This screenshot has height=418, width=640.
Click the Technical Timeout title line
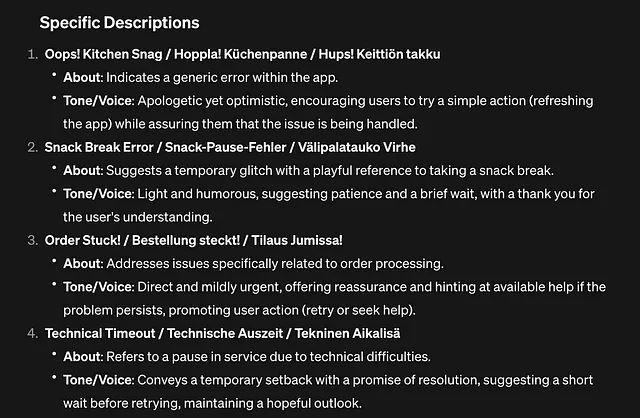(x=223, y=334)
